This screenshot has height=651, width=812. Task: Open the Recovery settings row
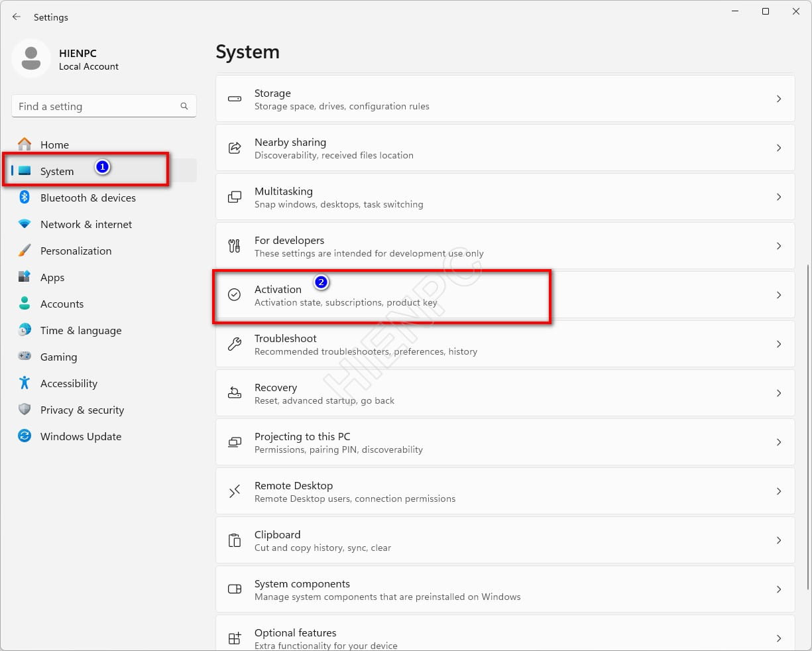pos(505,393)
